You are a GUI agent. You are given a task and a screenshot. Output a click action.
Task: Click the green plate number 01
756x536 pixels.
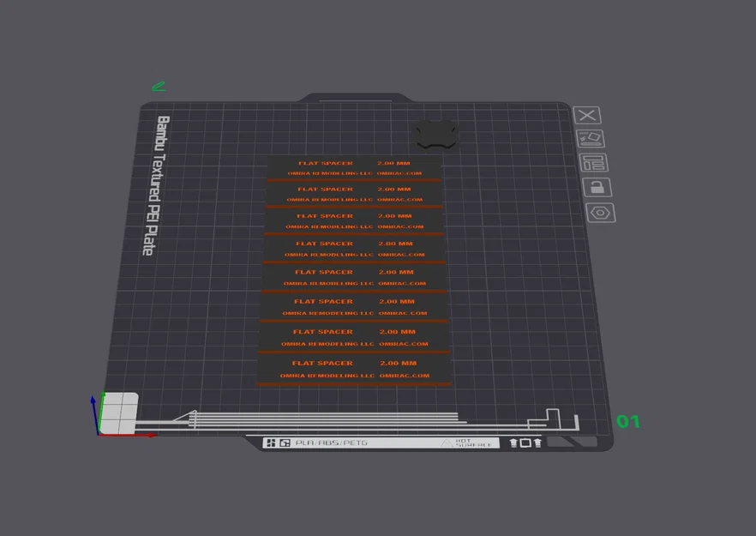pos(628,422)
